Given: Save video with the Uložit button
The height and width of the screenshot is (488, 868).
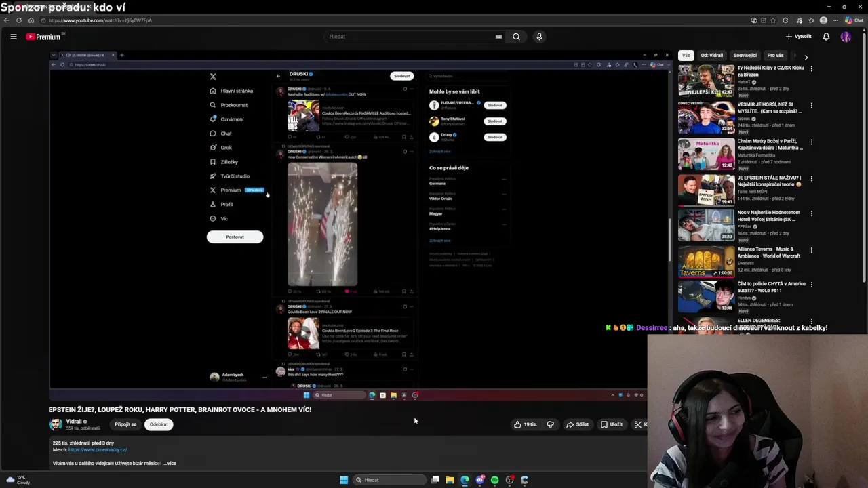Looking at the screenshot, I should 611,424.
